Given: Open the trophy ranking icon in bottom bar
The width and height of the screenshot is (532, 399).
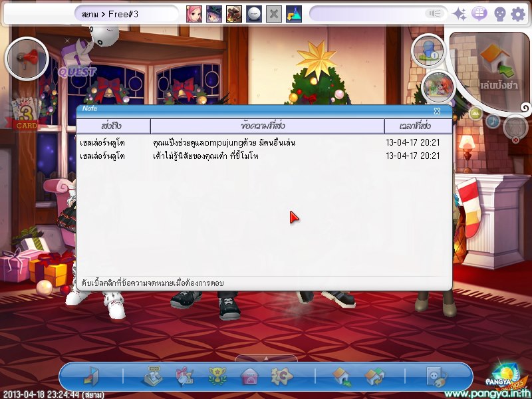Looking at the screenshot, I should coord(217,376).
